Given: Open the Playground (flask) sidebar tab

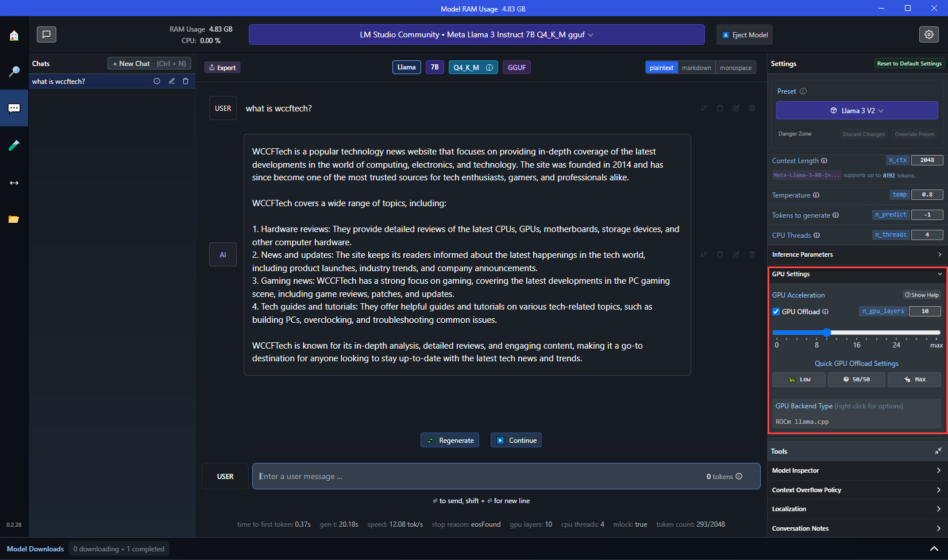Looking at the screenshot, I should [14, 145].
